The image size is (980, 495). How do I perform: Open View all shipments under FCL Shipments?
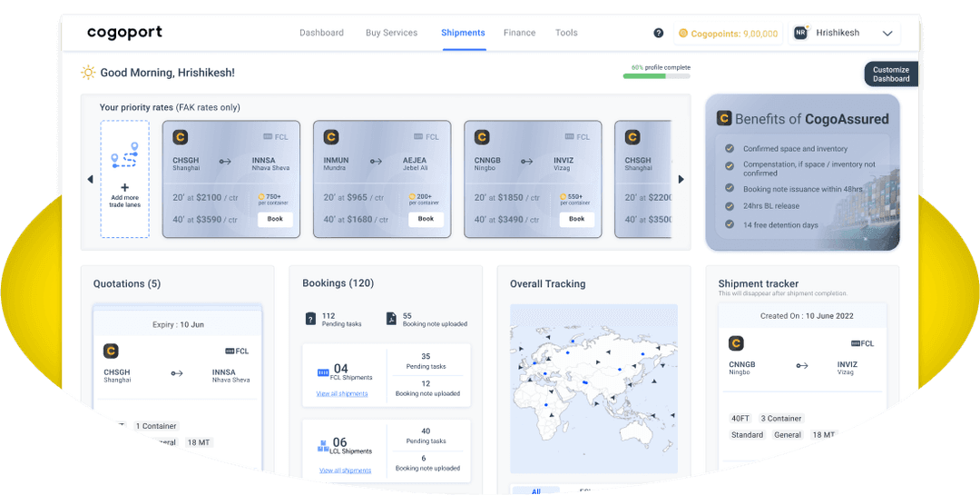(342, 394)
